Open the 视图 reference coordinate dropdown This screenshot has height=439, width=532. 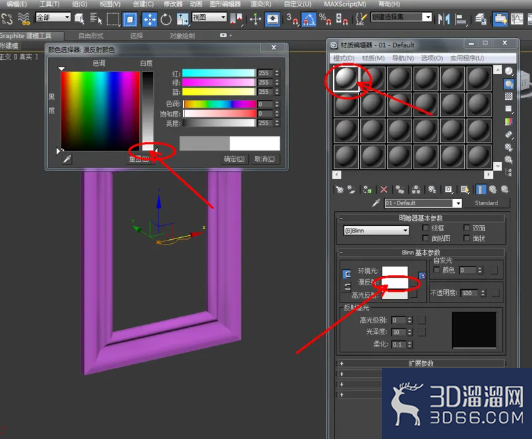[x=209, y=17]
